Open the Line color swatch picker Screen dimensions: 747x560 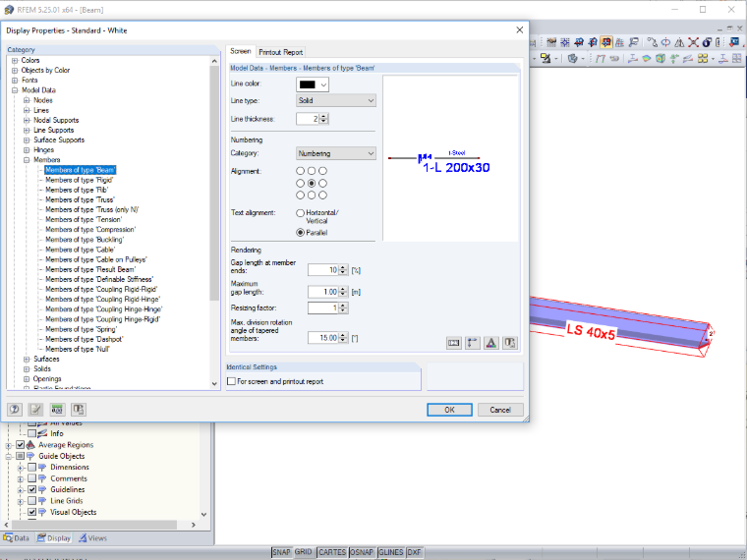pos(313,84)
